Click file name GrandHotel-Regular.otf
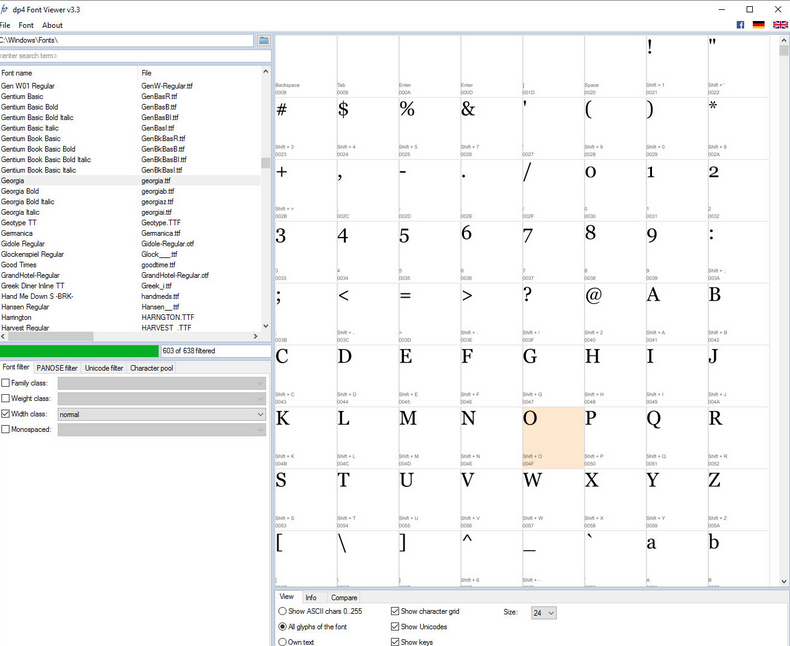790x646 pixels. pos(175,275)
